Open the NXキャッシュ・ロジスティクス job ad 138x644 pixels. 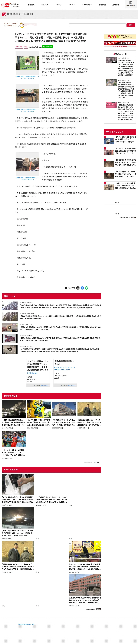click(x=65, y=373)
